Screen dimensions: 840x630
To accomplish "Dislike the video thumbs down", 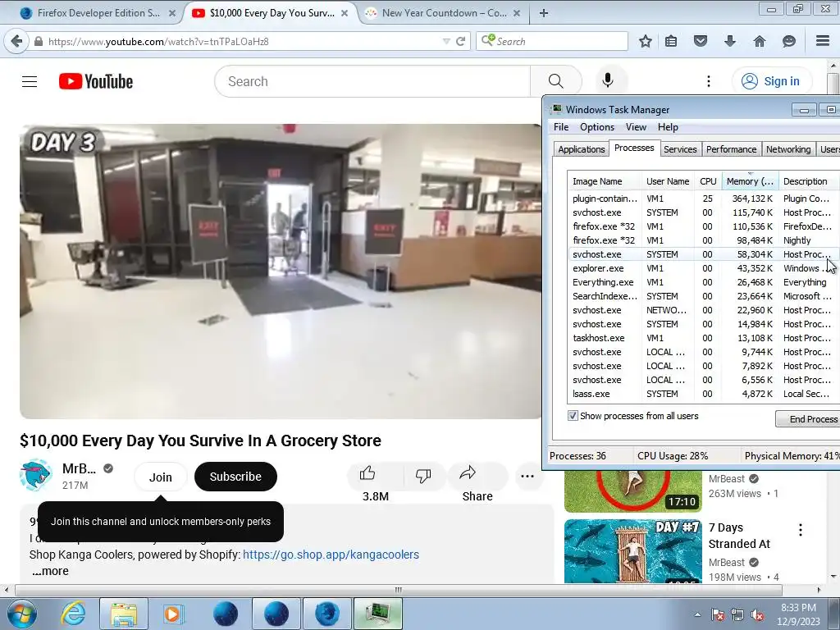I will 423,475.
